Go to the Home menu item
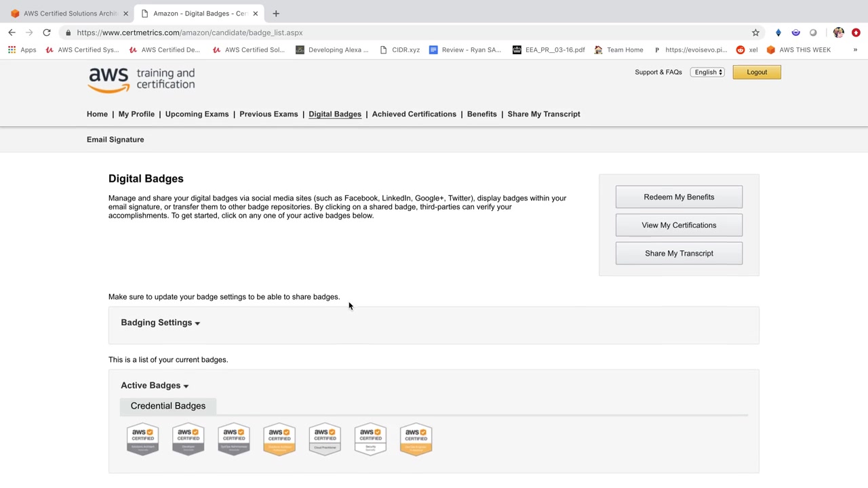This screenshot has width=868, height=488. (97, 114)
